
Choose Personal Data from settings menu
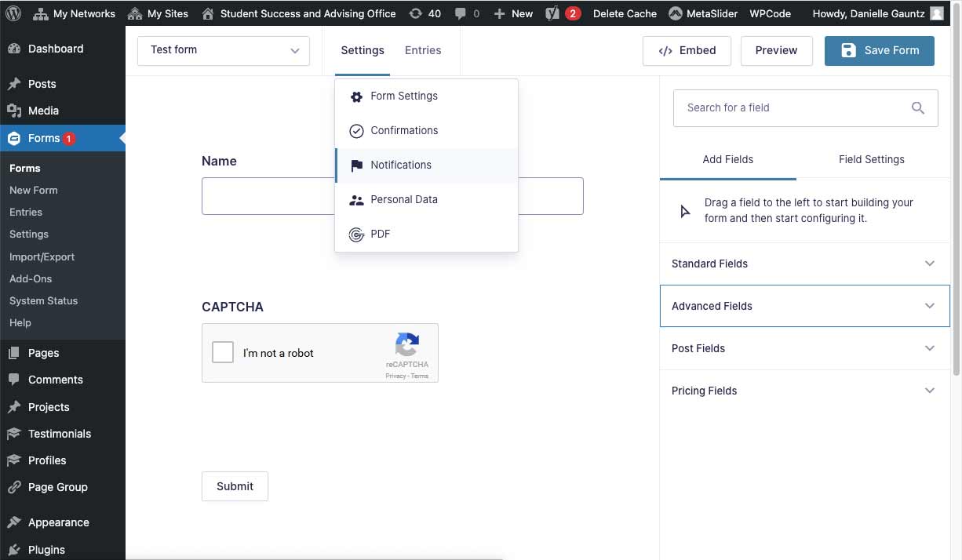pyautogui.click(x=426, y=199)
